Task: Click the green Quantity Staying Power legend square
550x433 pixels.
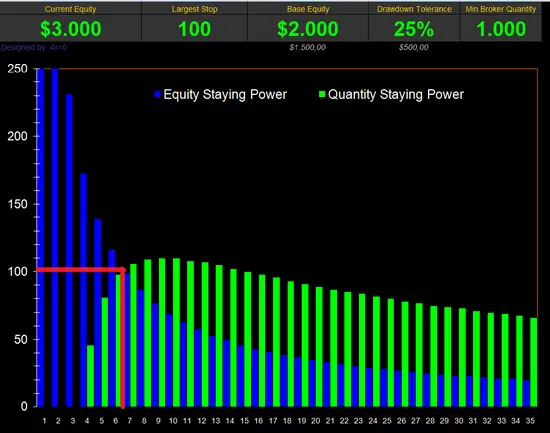Action: pyautogui.click(x=322, y=94)
